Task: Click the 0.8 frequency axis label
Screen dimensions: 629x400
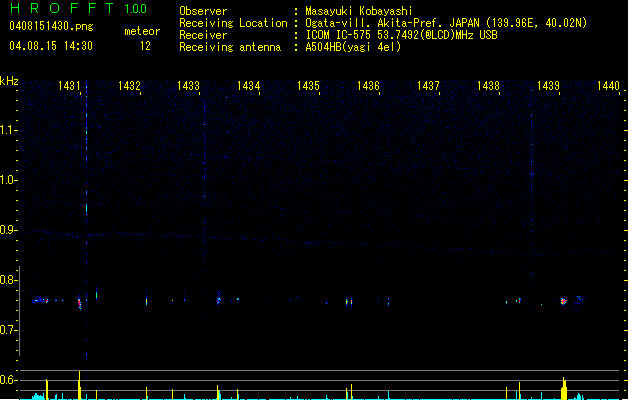Action: tap(8, 280)
